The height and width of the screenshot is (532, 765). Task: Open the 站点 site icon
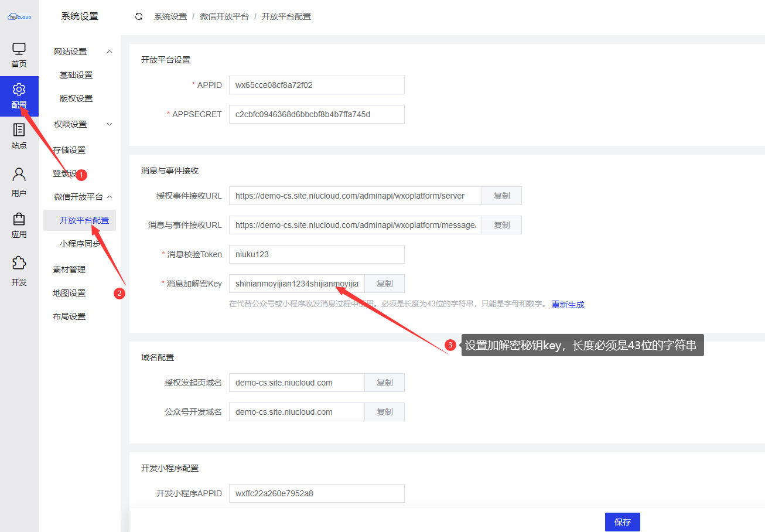(19, 131)
